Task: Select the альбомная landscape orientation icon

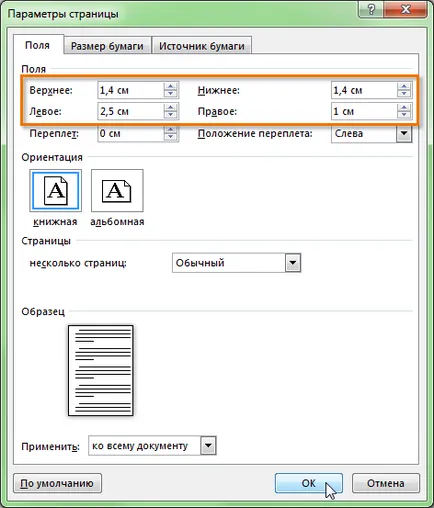Action: click(x=117, y=190)
